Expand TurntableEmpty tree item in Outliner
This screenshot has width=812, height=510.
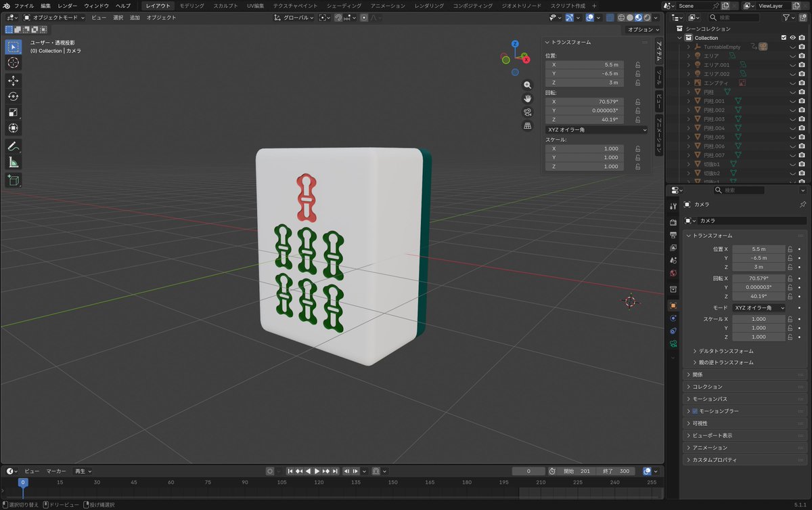coord(689,47)
